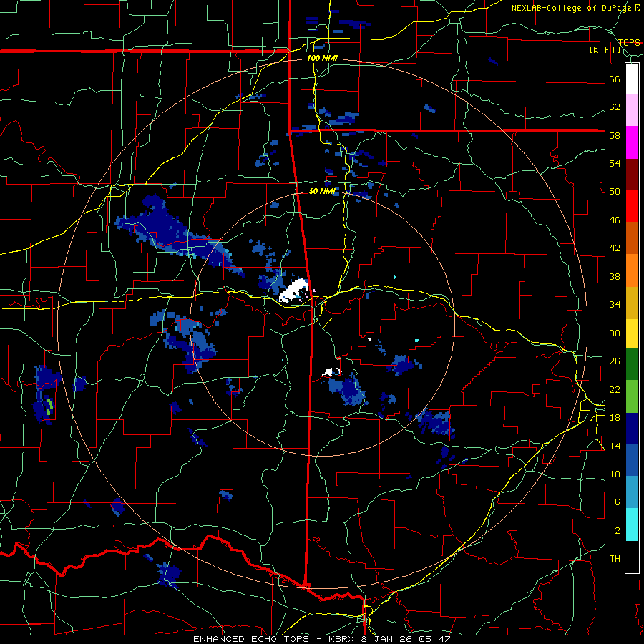Click the black TH swatch in the legend
The height and width of the screenshot is (644, 644).
(x=632, y=557)
